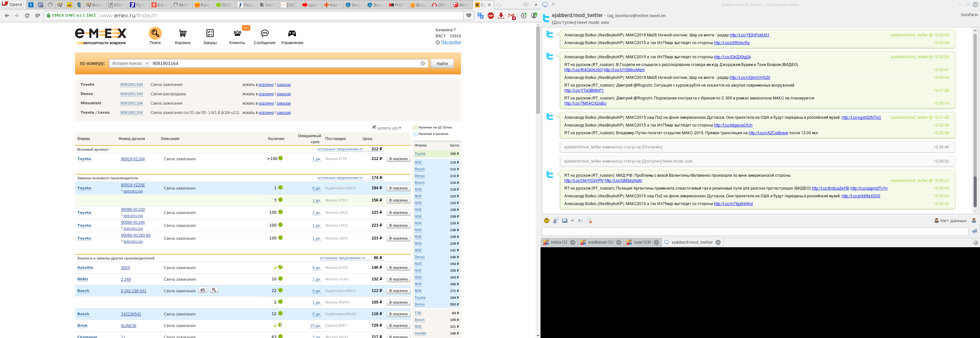The width and height of the screenshot is (980, 338).
Task: Expand the История поиска dropdown
Action: (129, 63)
